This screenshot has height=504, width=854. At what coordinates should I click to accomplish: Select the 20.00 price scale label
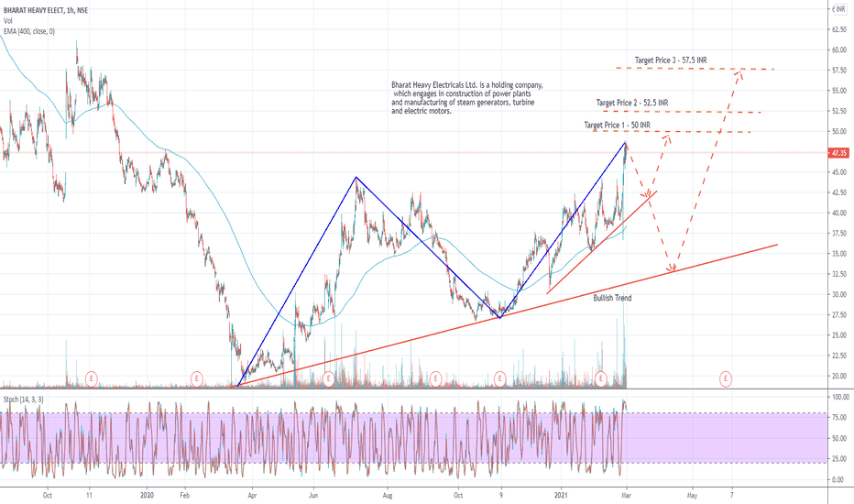838,376
